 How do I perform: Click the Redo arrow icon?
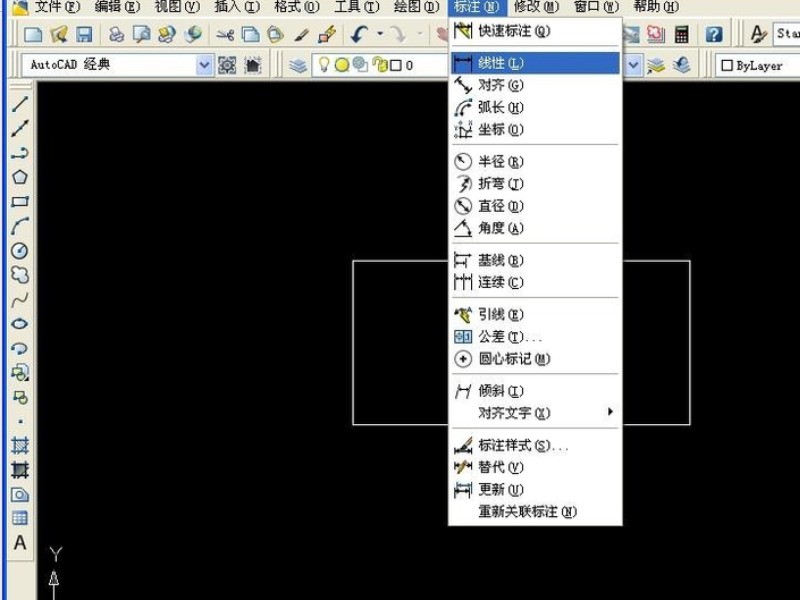click(397, 34)
